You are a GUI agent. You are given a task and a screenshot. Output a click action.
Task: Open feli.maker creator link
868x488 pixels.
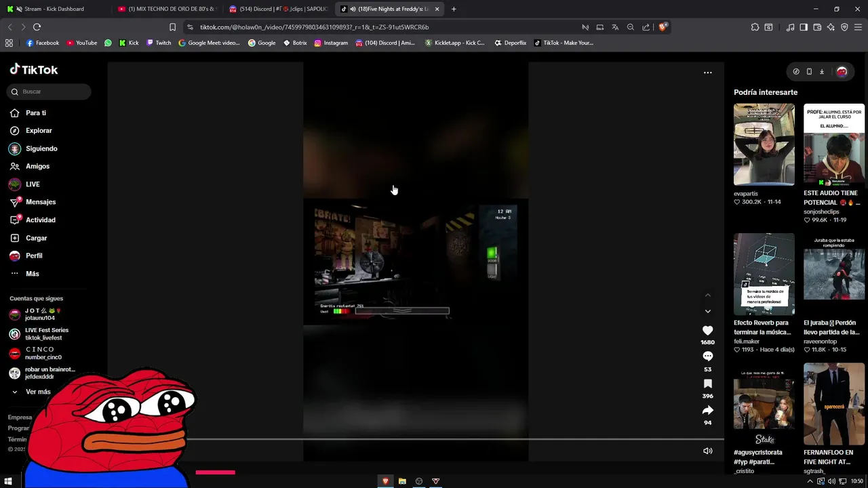tap(747, 342)
